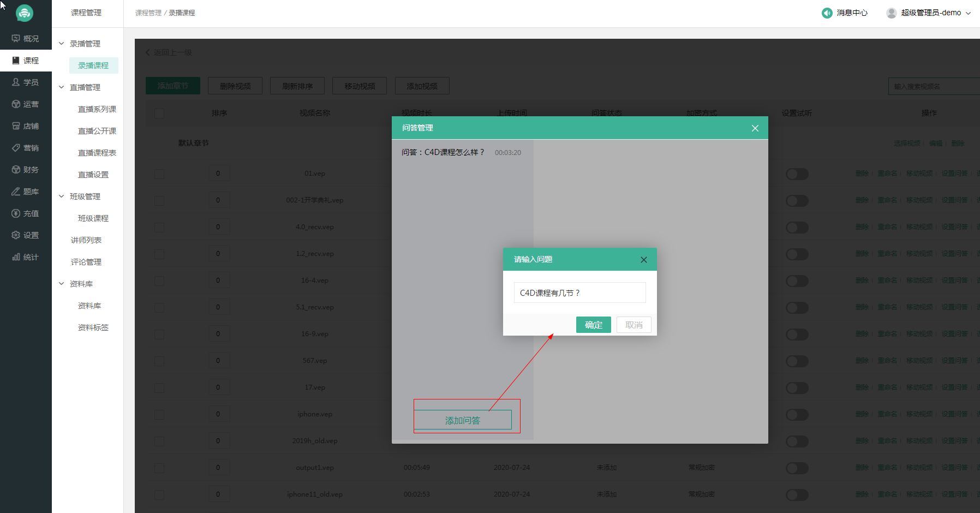The width and height of the screenshot is (980, 513).
Task: Toggle trial switch on output1.vep row
Action: click(x=797, y=468)
